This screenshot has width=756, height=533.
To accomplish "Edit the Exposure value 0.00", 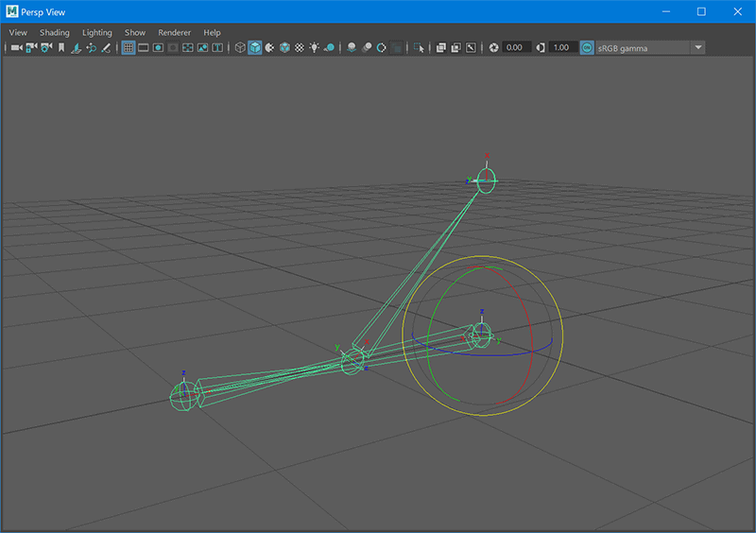I will pyautogui.click(x=516, y=47).
